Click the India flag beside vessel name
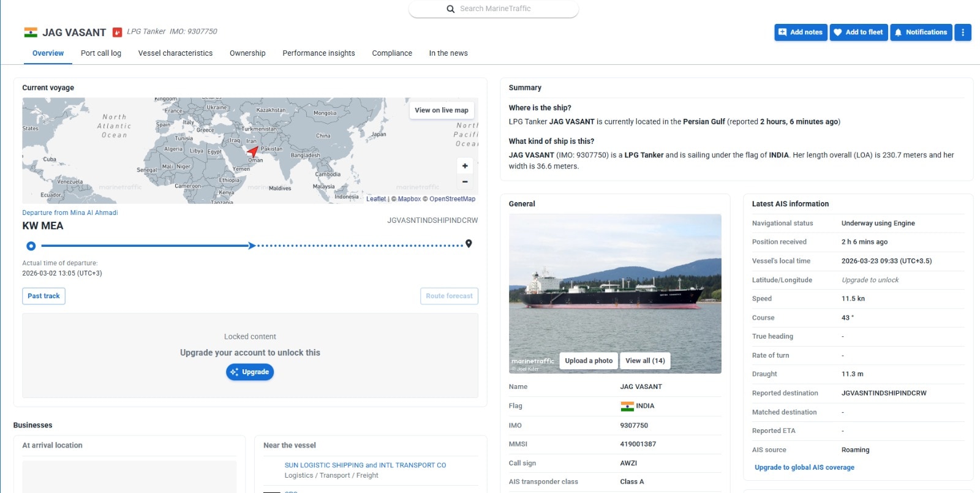 31,32
